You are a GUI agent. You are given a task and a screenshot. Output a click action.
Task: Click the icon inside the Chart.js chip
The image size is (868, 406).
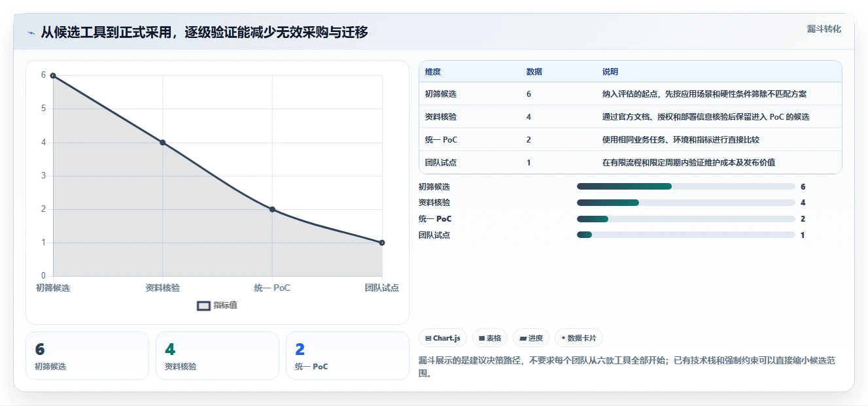[428, 338]
